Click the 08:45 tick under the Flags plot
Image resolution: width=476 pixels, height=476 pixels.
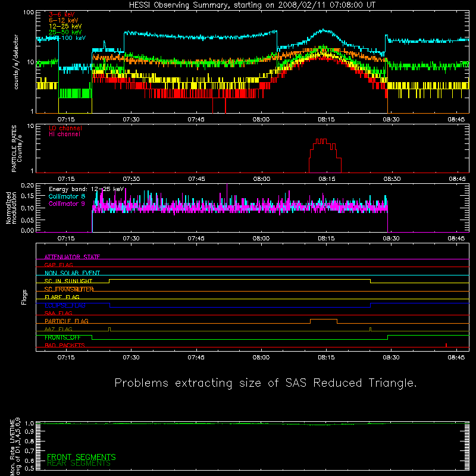click(456, 358)
